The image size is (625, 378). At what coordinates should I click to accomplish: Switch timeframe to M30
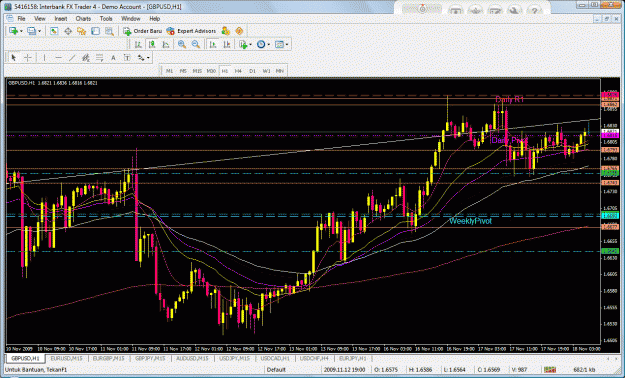(211, 71)
